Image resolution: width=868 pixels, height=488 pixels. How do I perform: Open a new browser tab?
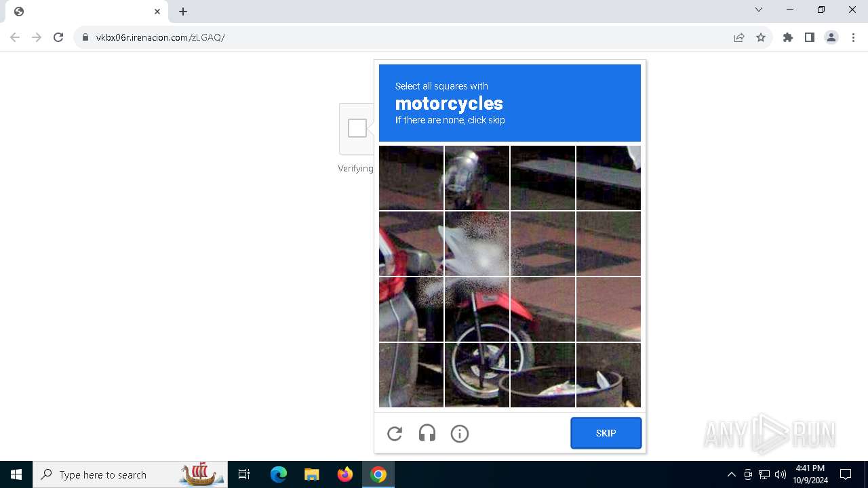(183, 12)
